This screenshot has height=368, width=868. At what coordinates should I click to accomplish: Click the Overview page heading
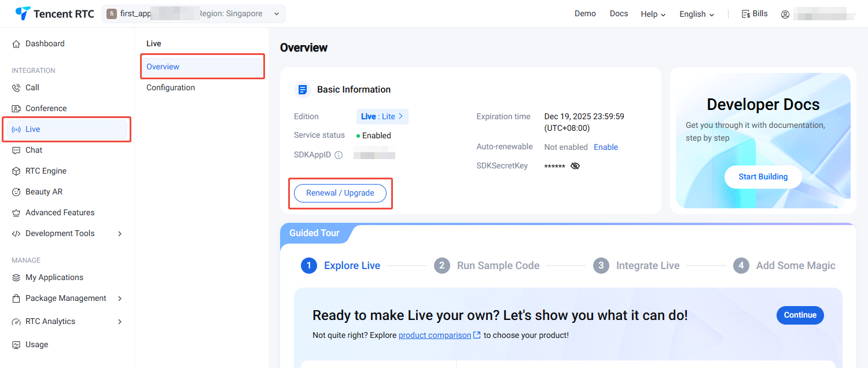pos(304,47)
